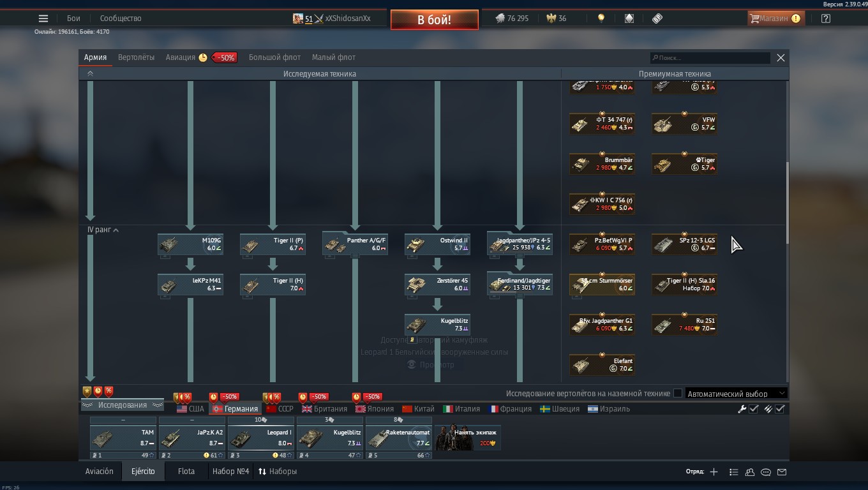Select the Израиль nation tab
This screenshot has height=490, width=868.
tap(609, 409)
